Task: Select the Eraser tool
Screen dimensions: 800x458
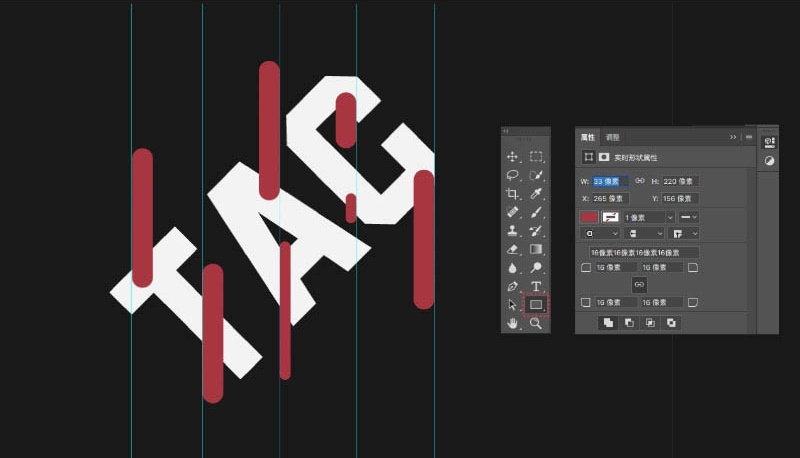Action: tap(512, 249)
